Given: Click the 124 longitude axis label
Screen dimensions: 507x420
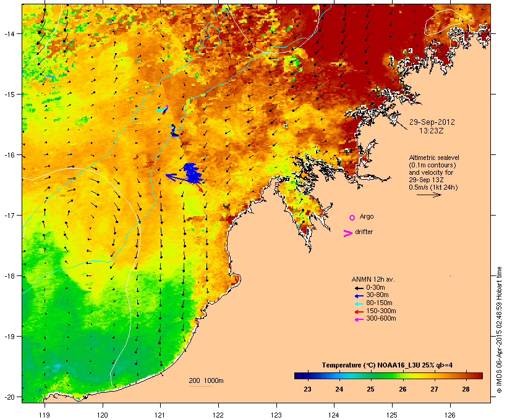Looking at the screenshot, I should tap(334, 415).
